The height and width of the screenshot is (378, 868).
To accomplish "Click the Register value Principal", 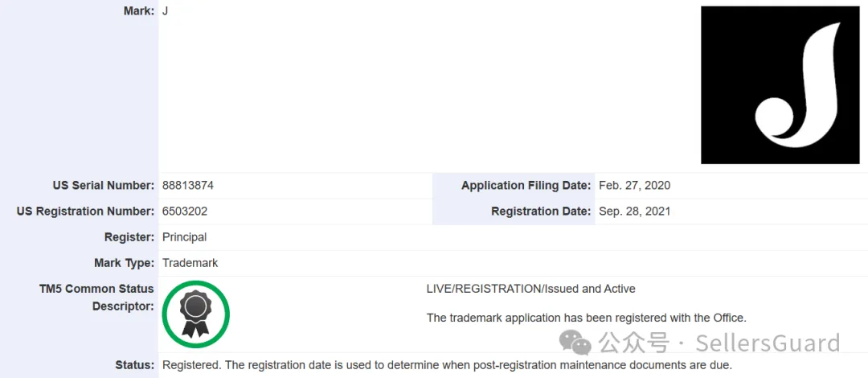I will (x=184, y=237).
